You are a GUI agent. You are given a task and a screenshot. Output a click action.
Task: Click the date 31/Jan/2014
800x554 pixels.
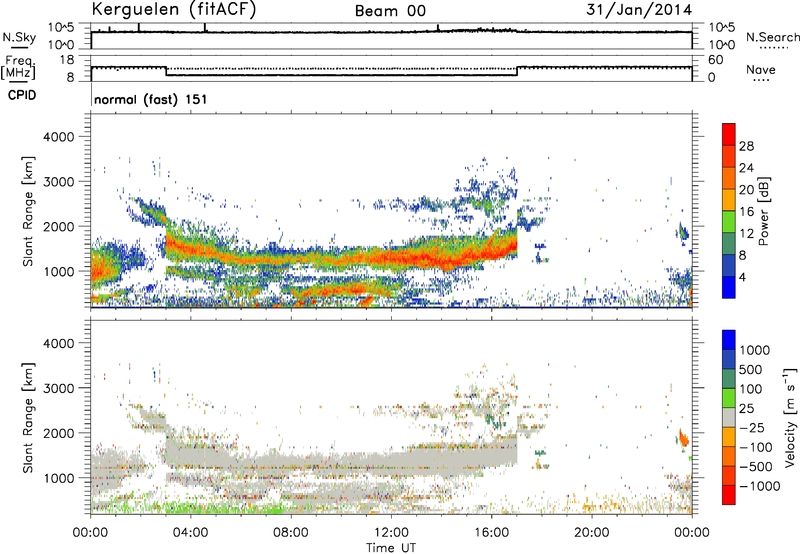[639, 10]
